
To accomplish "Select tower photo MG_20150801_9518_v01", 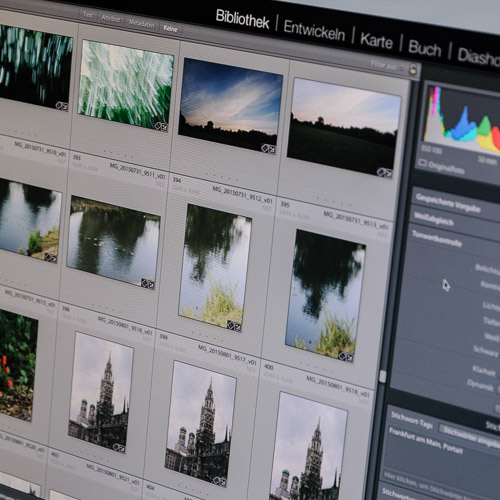I will [308, 446].
